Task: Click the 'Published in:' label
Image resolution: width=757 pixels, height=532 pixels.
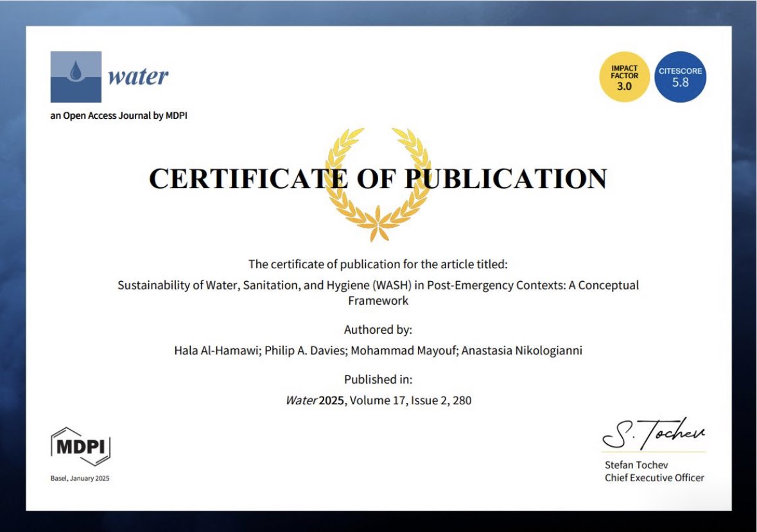Action: 378,379
